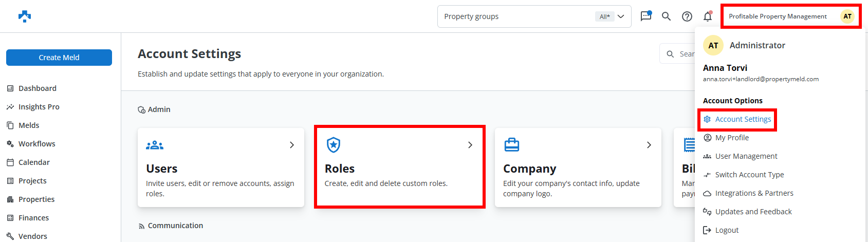Click the AT avatar in top bar

point(847,16)
